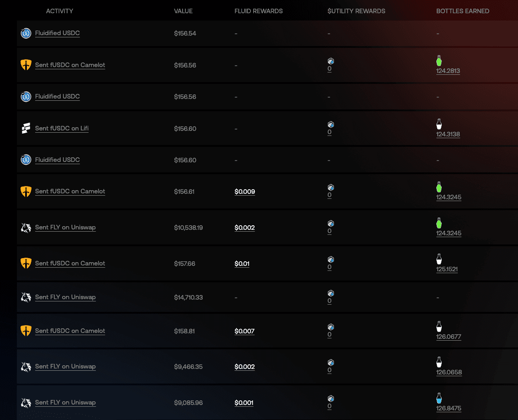The image size is (518, 420).
Task: Click the green bottle in the $10,538.19 row
Action: (439, 223)
